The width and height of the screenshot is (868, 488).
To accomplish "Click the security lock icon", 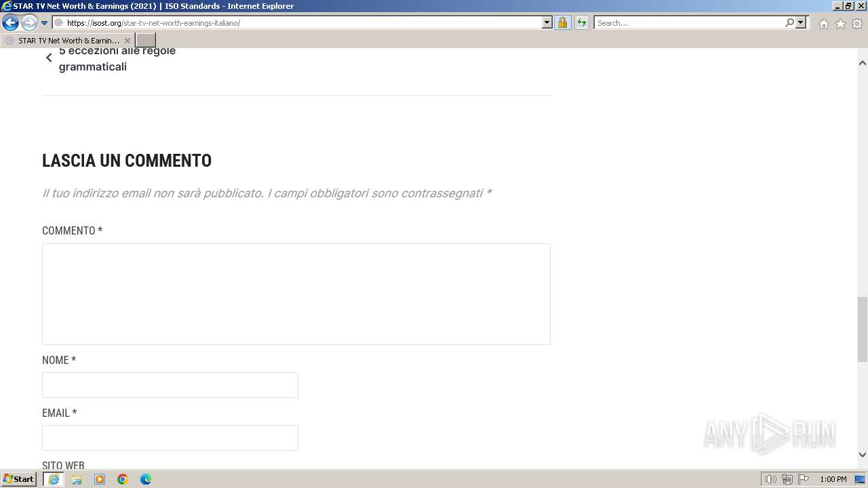I will tap(562, 23).
